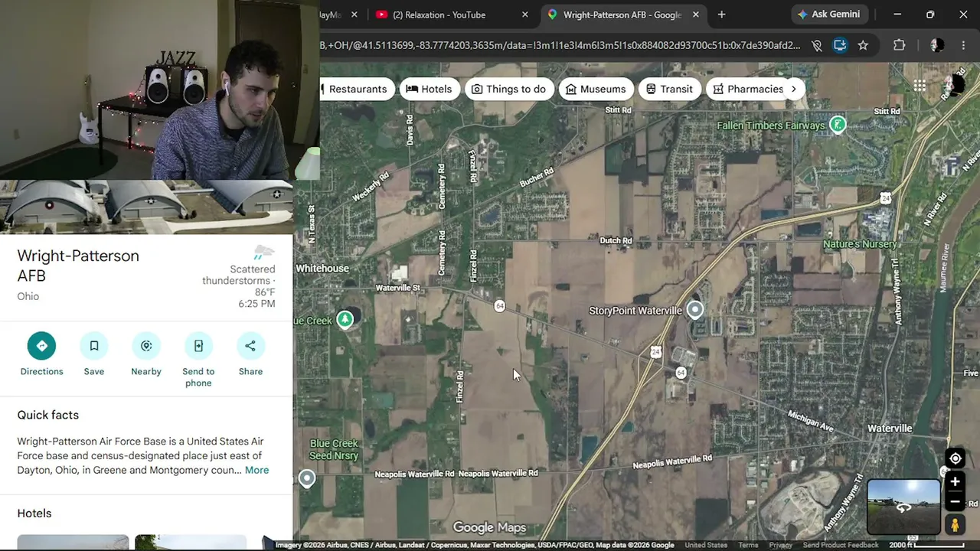The height and width of the screenshot is (551, 980).
Task: Open the Privacy link in the map footer
Action: [x=781, y=545]
